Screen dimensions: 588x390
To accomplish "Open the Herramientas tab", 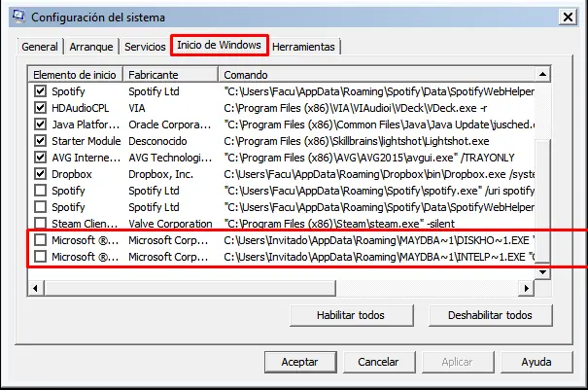I will [303, 47].
